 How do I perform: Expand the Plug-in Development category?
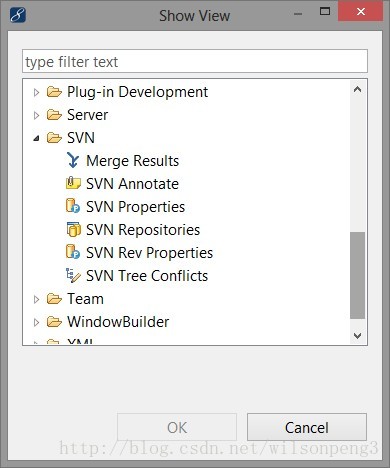(x=36, y=92)
